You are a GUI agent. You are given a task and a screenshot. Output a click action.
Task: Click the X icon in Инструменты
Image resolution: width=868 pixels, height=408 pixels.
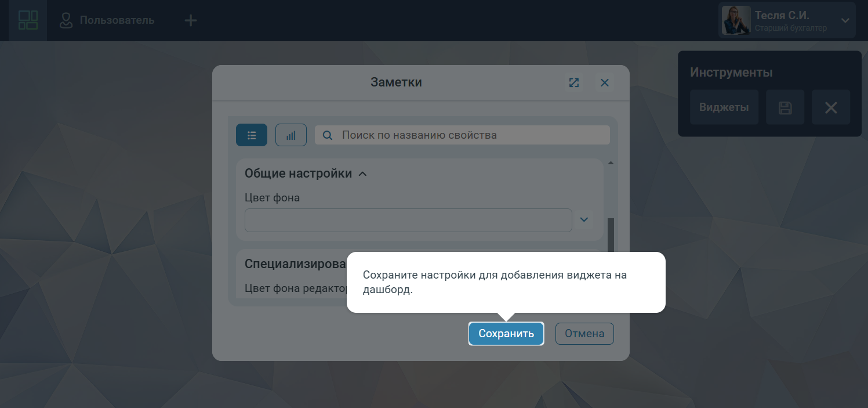coord(830,107)
